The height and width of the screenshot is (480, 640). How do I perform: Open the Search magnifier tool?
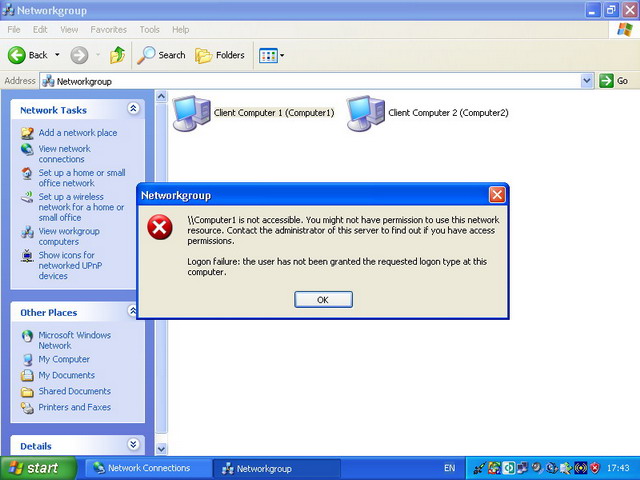pyautogui.click(x=161, y=55)
